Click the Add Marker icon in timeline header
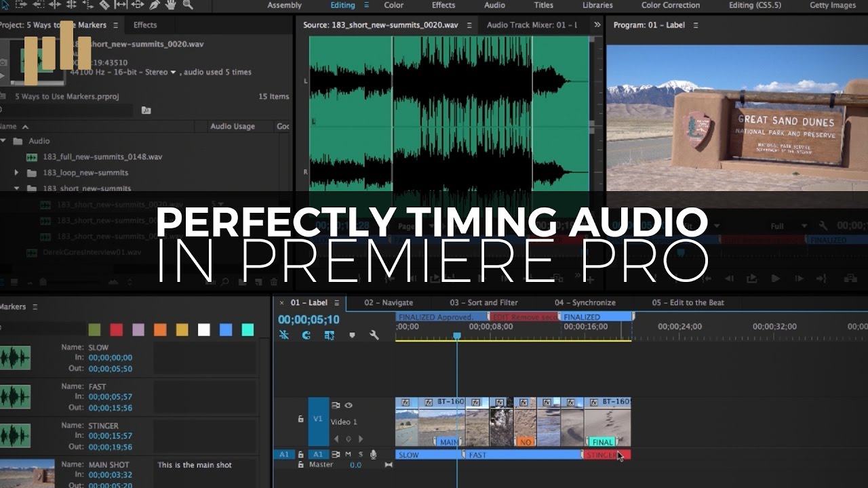 click(352, 335)
